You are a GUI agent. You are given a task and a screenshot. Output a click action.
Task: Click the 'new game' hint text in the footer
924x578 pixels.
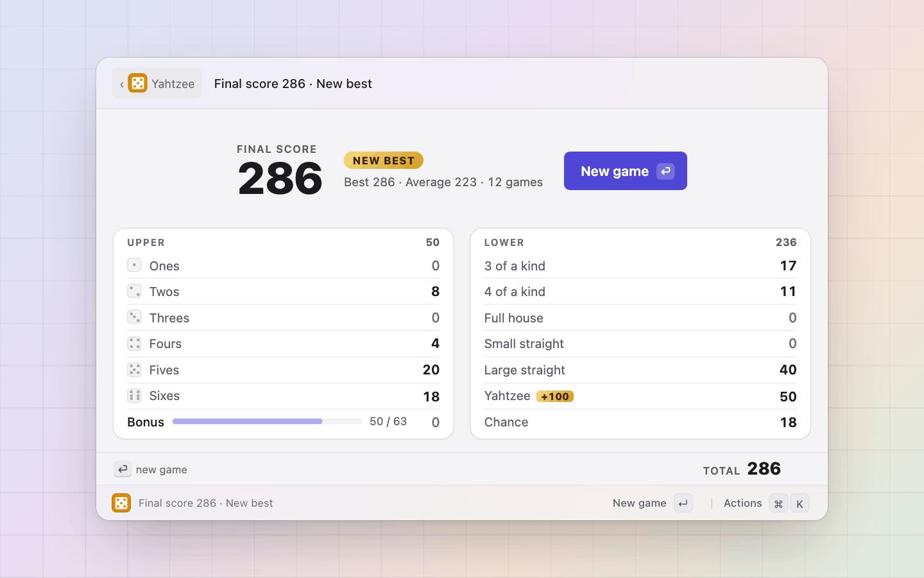click(162, 469)
